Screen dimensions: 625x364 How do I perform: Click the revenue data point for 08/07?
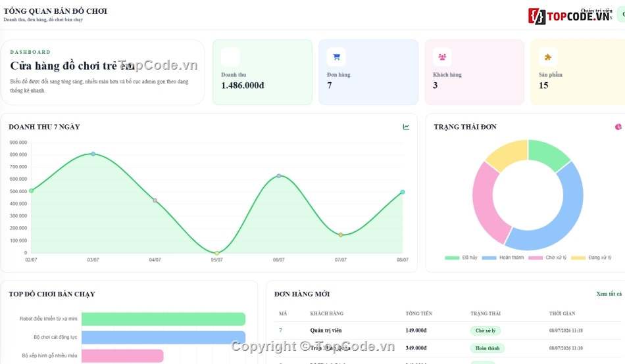tap(403, 192)
